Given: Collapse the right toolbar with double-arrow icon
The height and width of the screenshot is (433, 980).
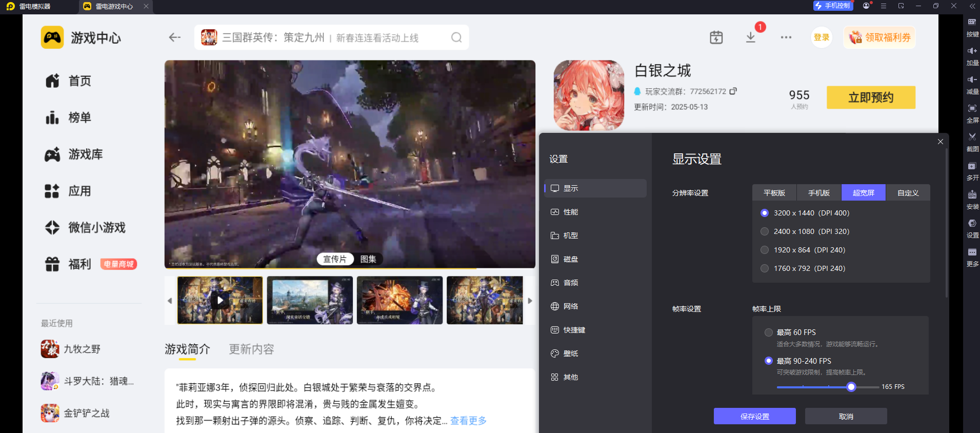Looking at the screenshot, I should [x=972, y=6].
